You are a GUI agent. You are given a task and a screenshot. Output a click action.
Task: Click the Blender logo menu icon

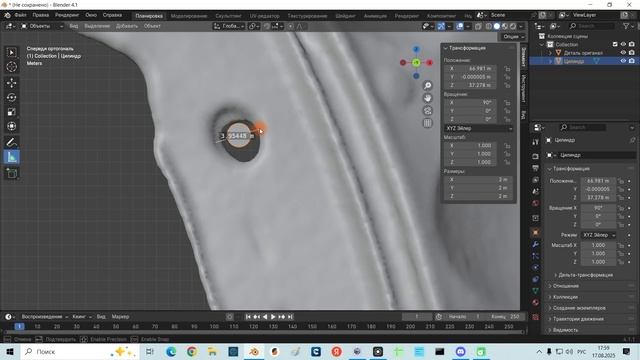[7, 15]
